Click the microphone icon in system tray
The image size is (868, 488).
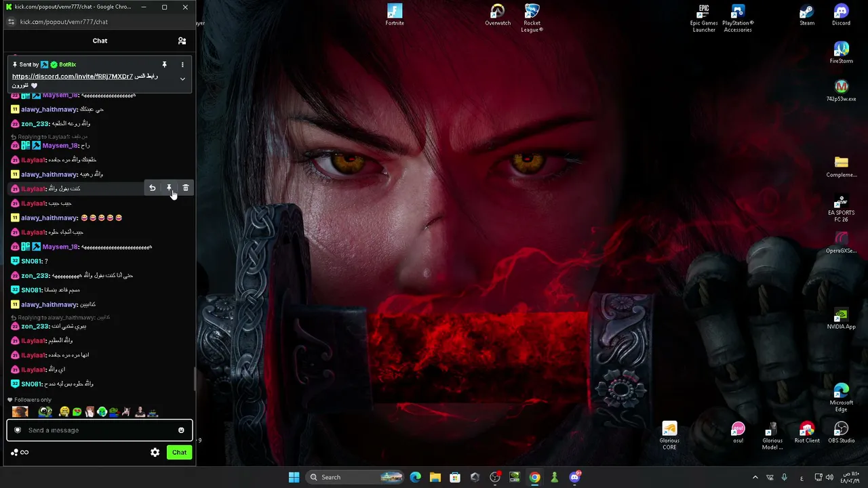point(784,477)
